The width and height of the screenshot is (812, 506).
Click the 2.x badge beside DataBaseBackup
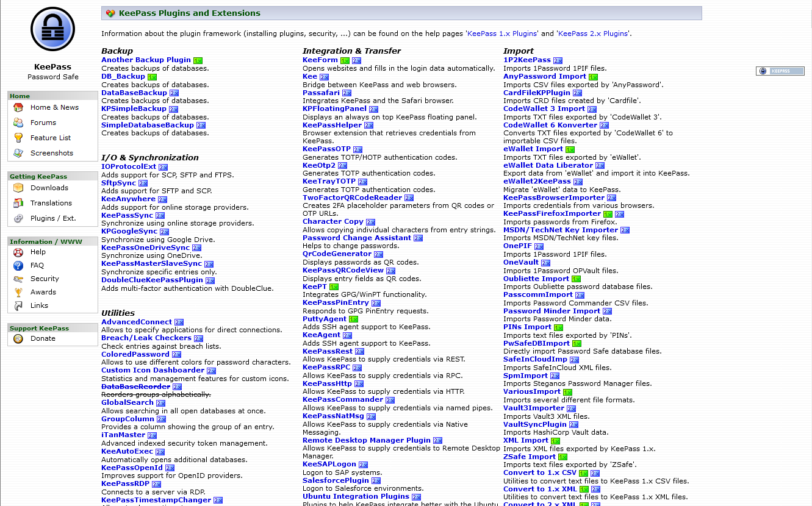point(174,93)
